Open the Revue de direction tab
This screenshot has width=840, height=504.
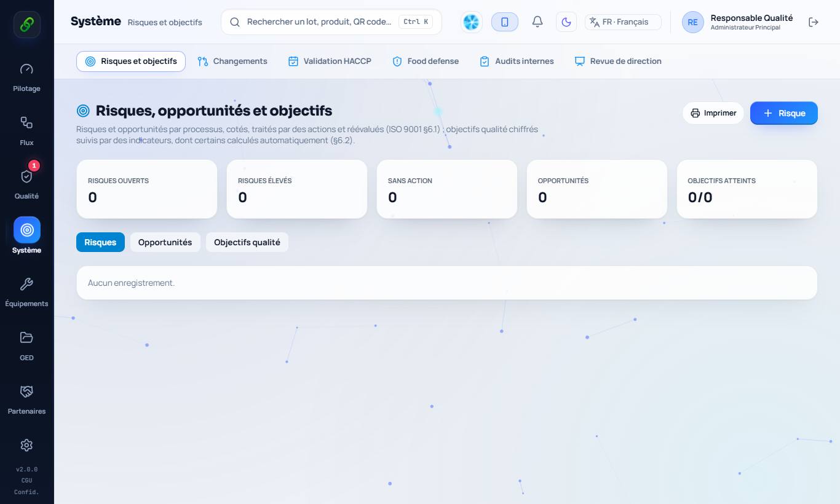click(x=618, y=61)
